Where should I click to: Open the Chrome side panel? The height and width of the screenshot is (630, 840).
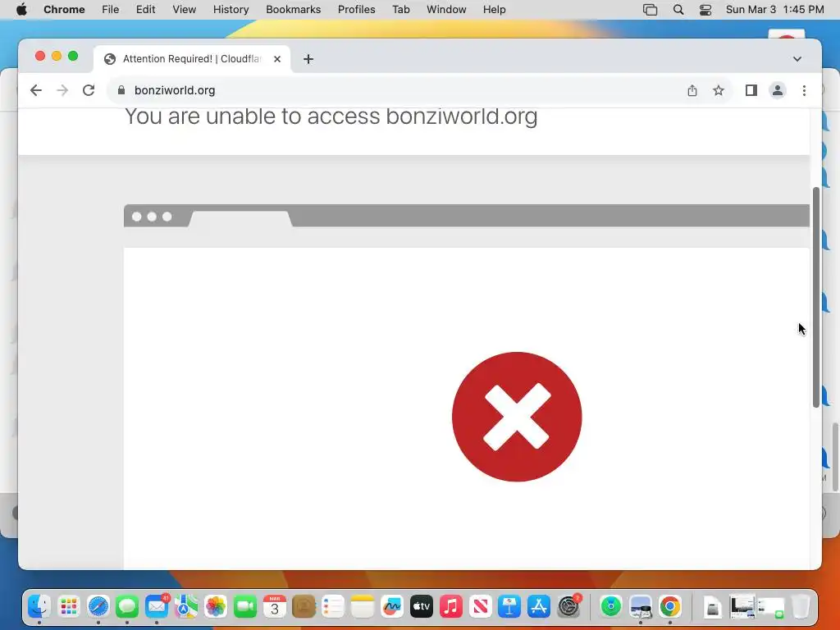point(751,90)
